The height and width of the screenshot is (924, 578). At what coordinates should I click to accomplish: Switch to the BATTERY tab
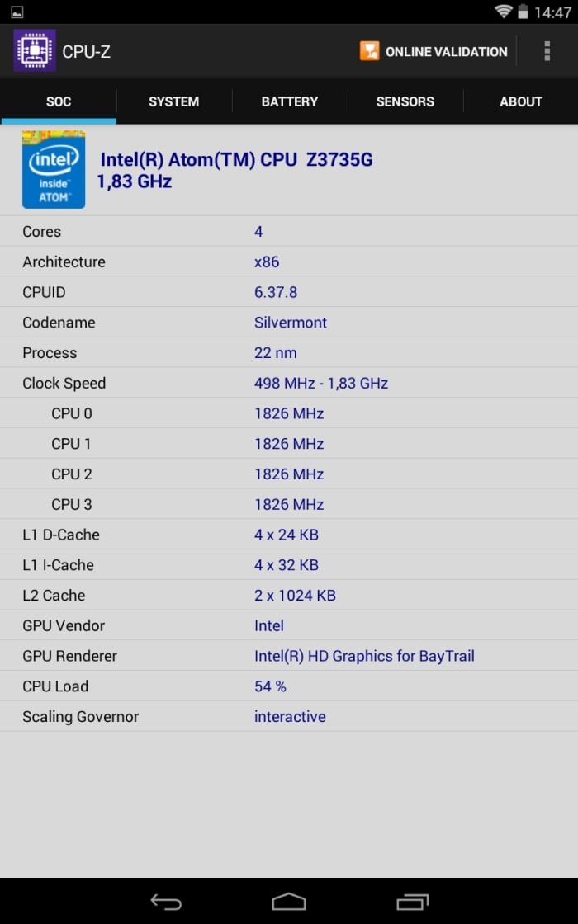[290, 101]
